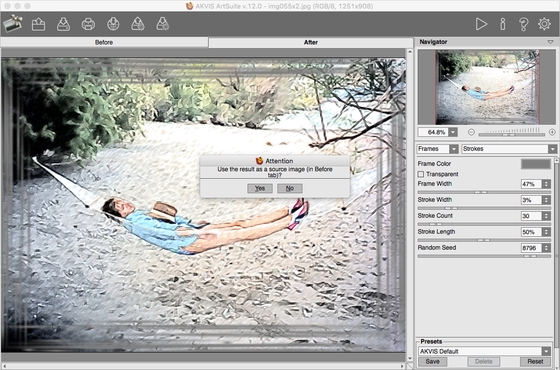
Task: Click the Navigator preview thumbnail
Action: pyautogui.click(x=487, y=87)
